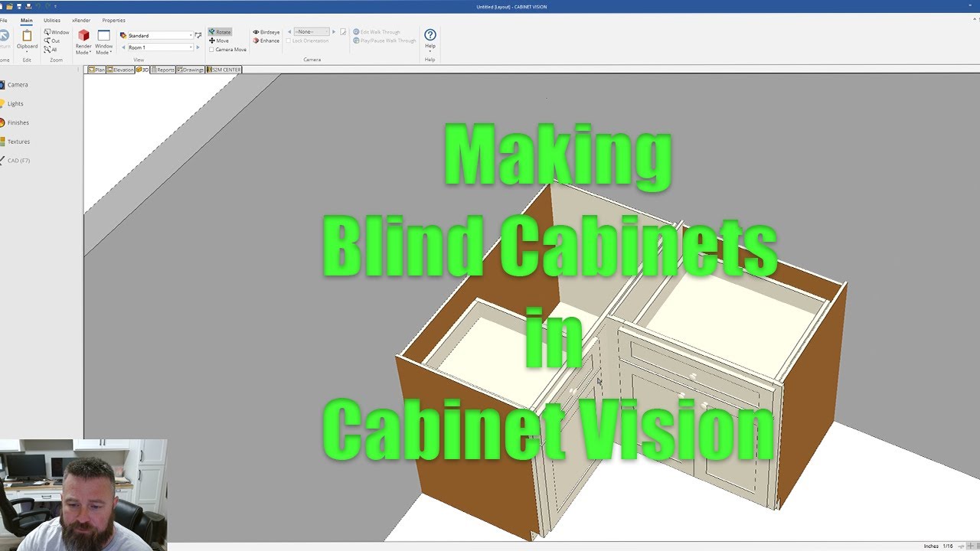Click the Inches units indicator

click(931, 546)
